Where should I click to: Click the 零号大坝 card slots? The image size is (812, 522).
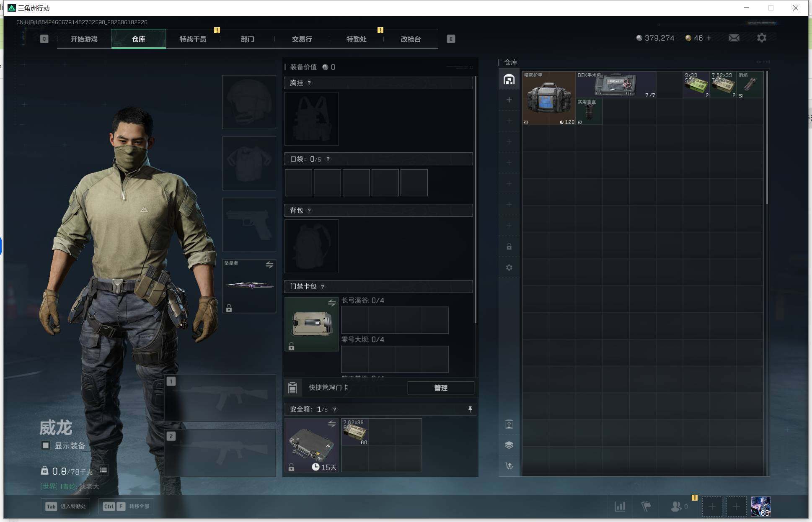coord(395,359)
